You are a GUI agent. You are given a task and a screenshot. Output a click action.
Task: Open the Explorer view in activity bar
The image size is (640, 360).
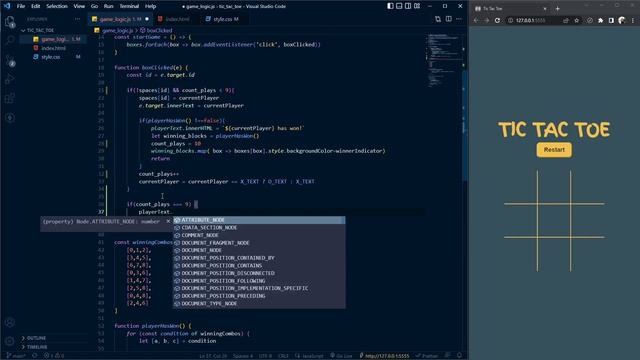pyautogui.click(x=10, y=22)
